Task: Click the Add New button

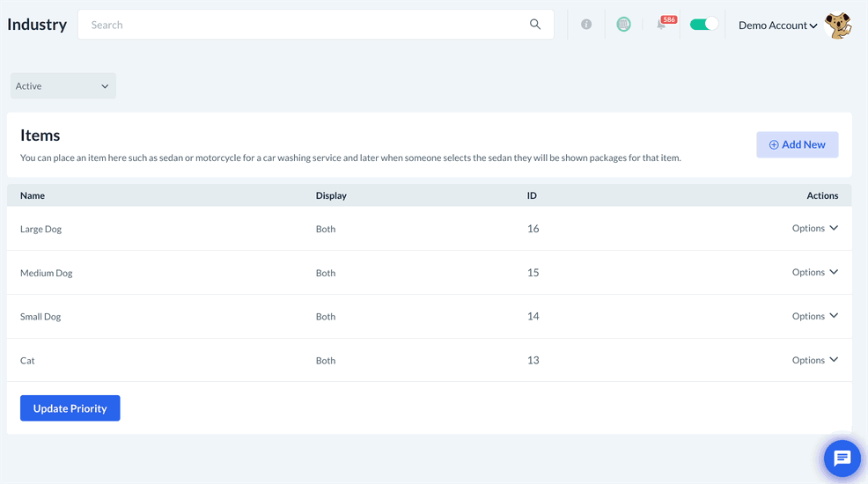Action: tap(797, 144)
